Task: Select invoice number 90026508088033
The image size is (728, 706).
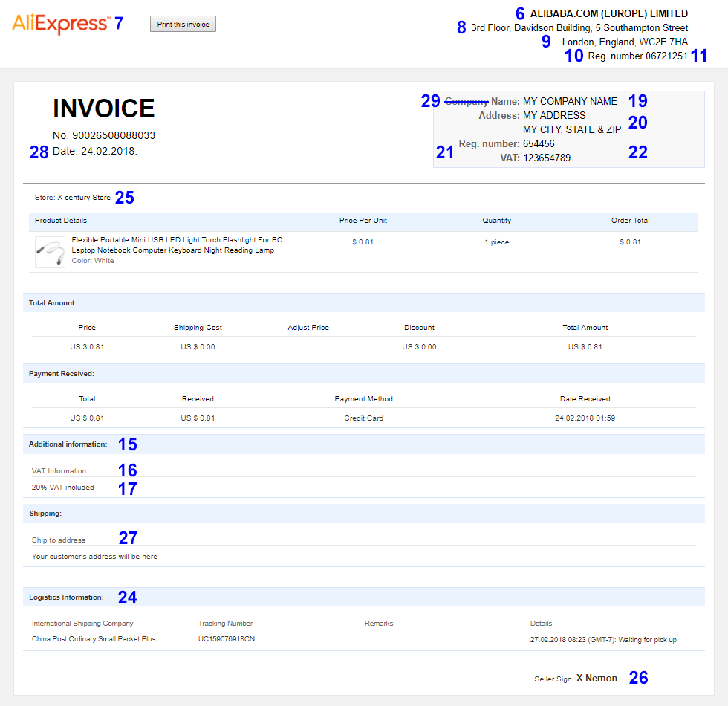Action: [113, 135]
